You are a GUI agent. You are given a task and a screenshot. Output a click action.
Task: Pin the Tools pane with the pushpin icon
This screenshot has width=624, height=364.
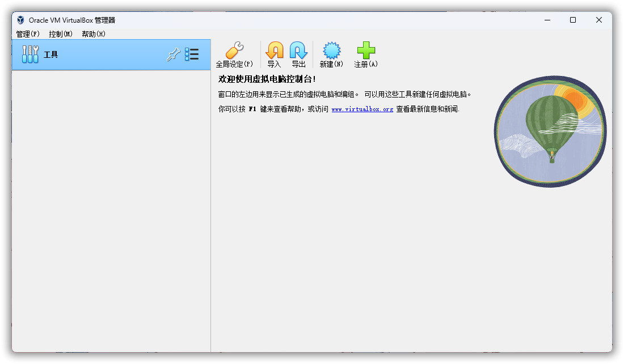(x=173, y=54)
